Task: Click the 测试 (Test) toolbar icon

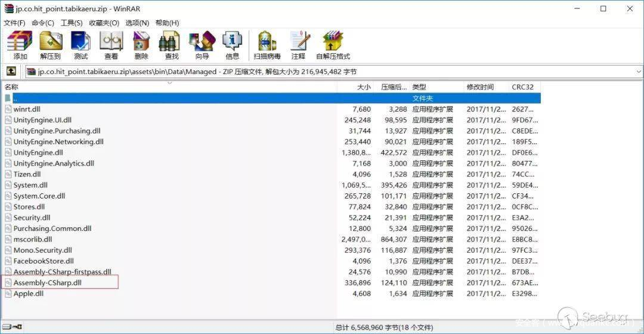Action: click(x=80, y=45)
